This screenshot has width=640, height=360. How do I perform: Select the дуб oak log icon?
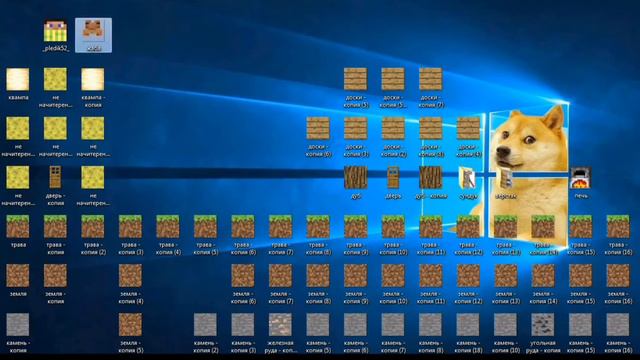click(x=356, y=177)
